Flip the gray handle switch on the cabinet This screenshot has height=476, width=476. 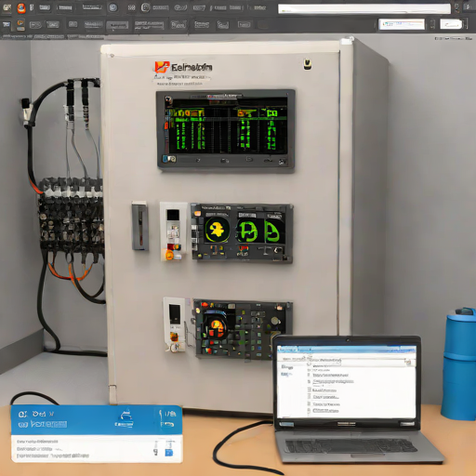[140, 226]
